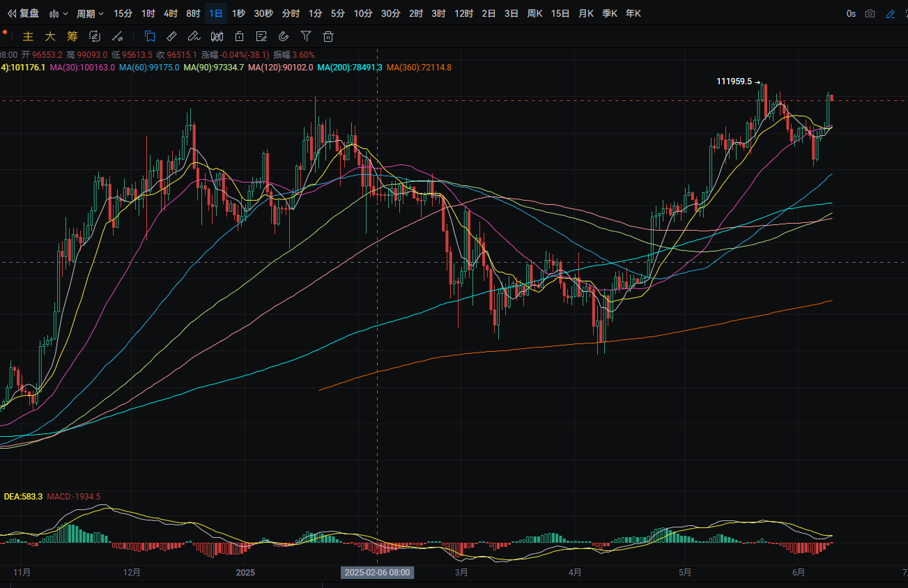Image resolution: width=908 pixels, height=588 pixels.
Task: Expand the candlestick chart type dropdown
Action: point(60,13)
